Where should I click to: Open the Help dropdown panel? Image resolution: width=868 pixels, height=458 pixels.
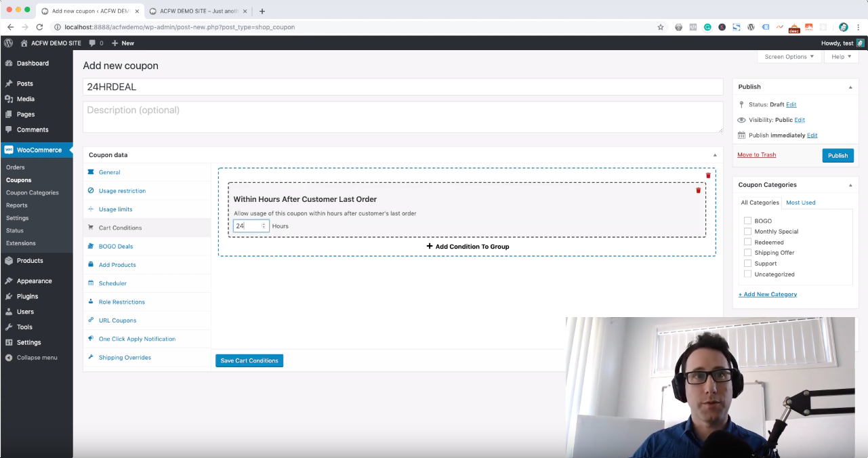click(841, 57)
